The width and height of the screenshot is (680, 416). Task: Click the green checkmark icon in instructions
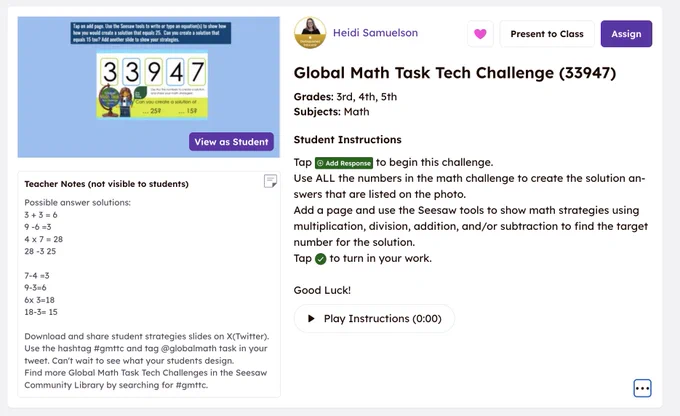pos(320,259)
